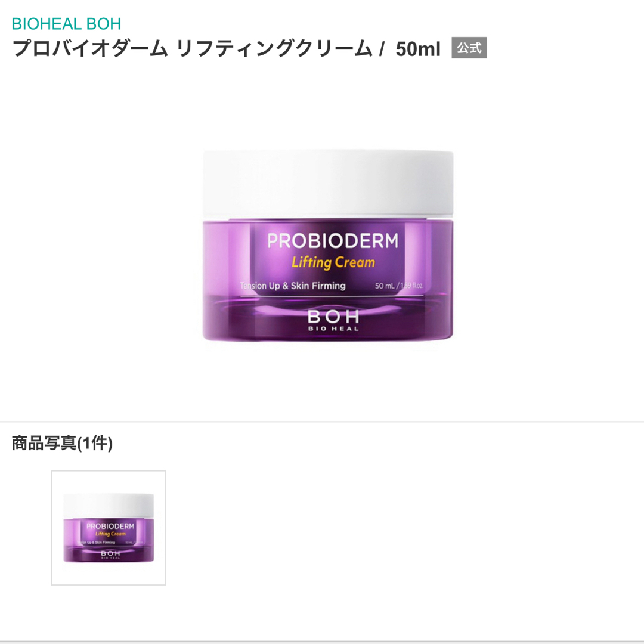This screenshot has width=644, height=644.
Task: Click the 50ml size text in title
Action: coord(417,49)
